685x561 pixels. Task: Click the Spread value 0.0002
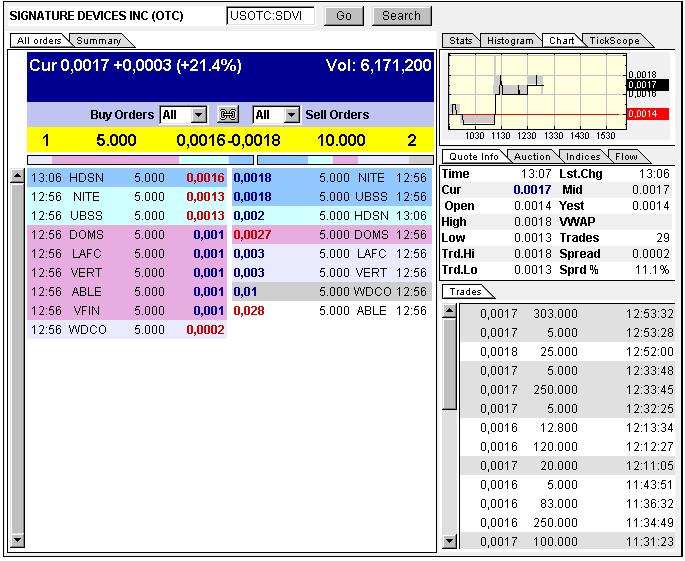pos(650,254)
